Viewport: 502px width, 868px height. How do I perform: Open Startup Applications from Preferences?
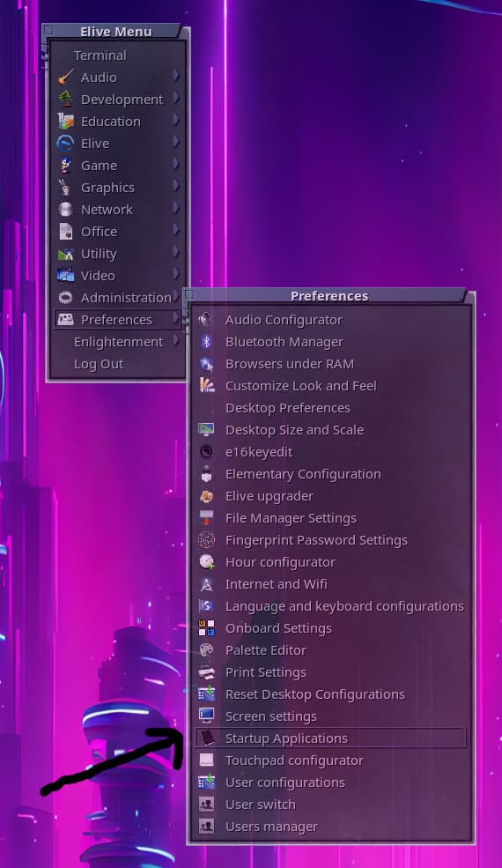pos(330,738)
